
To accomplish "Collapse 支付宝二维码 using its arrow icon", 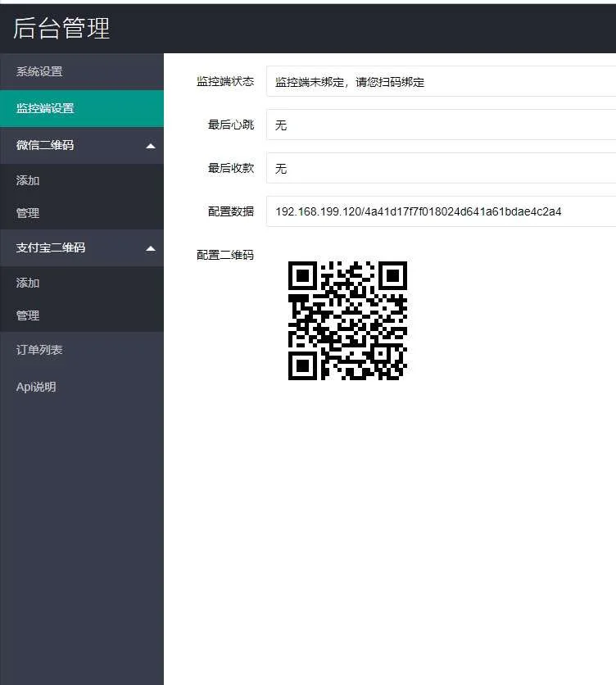I will point(150,248).
